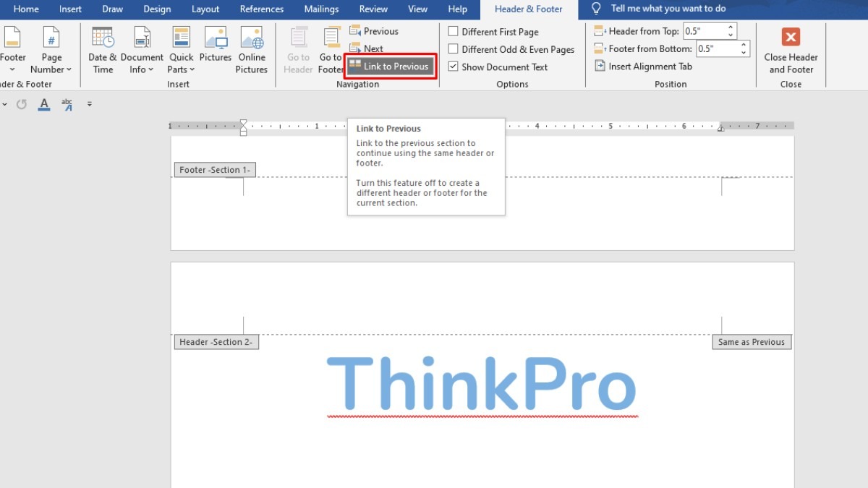The width and height of the screenshot is (868, 488).
Task: Click Insert Alignment Tab
Action: click(644, 66)
